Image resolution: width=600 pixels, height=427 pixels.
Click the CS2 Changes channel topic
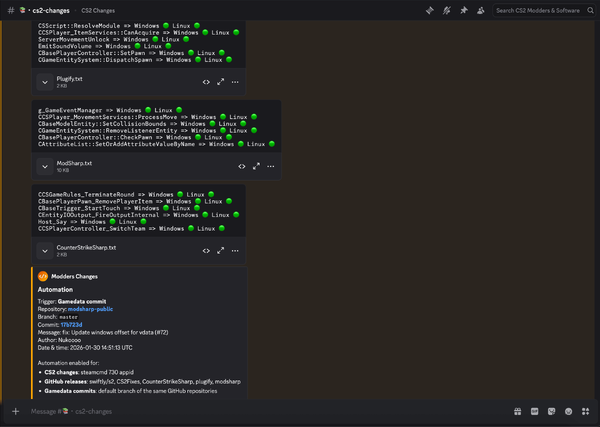tap(98, 11)
